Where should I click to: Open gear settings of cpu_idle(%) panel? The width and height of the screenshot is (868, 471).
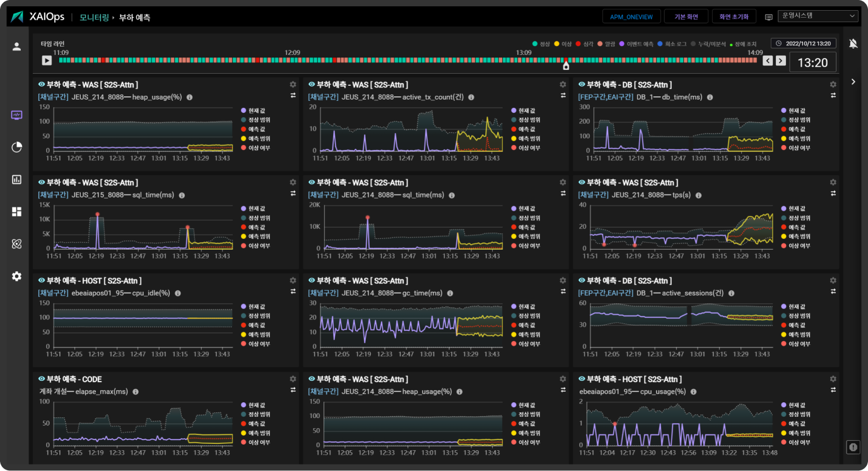coord(293,281)
